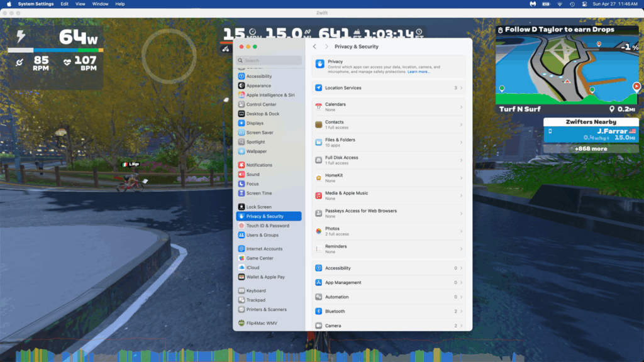
Task: Open Internet Accounts settings
Action: (269, 249)
